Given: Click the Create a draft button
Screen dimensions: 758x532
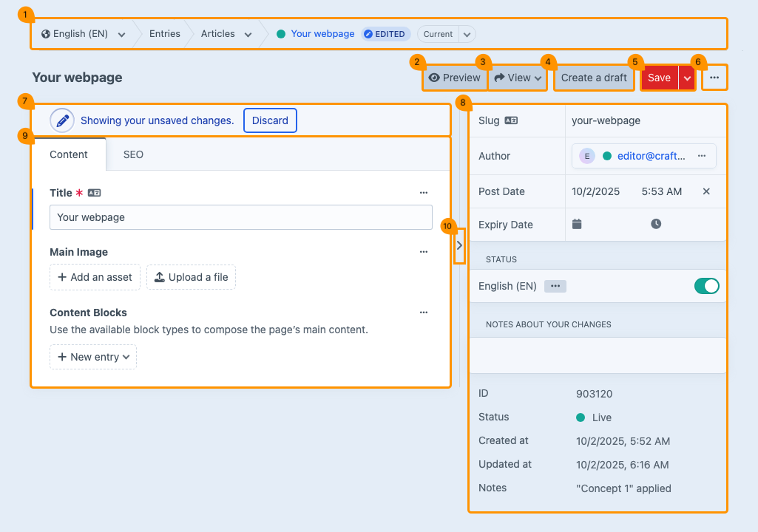Looking at the screenshot, I should pyautogui.click(x=594, y=78).
